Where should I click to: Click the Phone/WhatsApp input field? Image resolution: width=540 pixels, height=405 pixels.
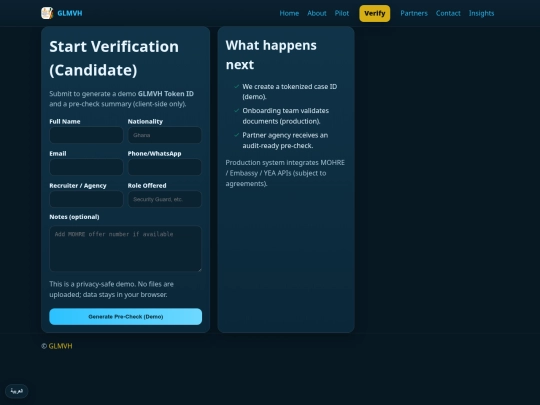(165, 167)
